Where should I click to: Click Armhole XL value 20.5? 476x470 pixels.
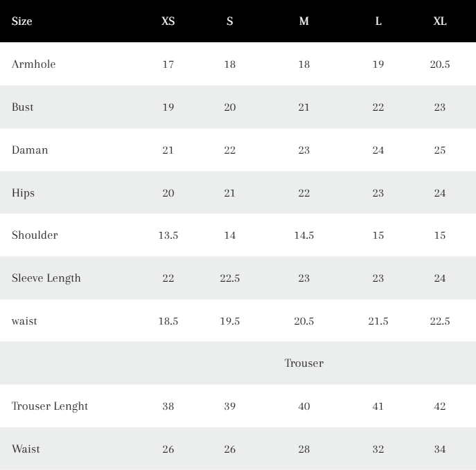(x=439, y=64)
